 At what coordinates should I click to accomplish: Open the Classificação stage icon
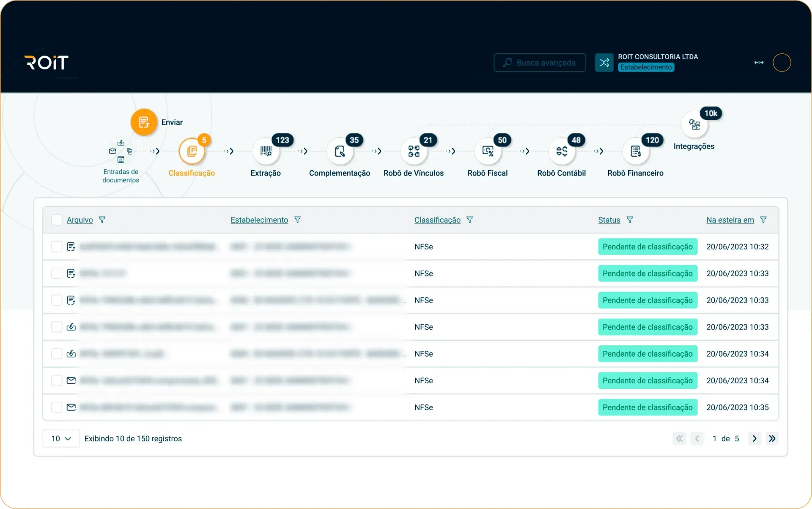point(192,151)
